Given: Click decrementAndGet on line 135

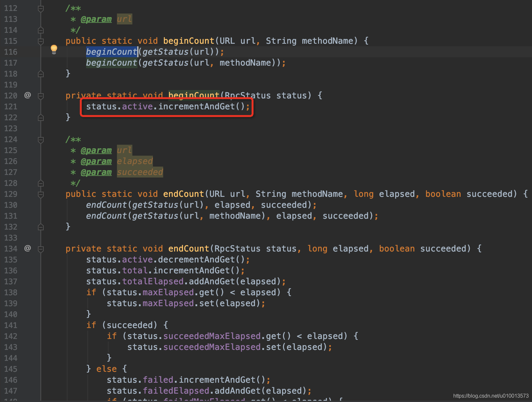Looking at the screenshot, I should 197,260.
